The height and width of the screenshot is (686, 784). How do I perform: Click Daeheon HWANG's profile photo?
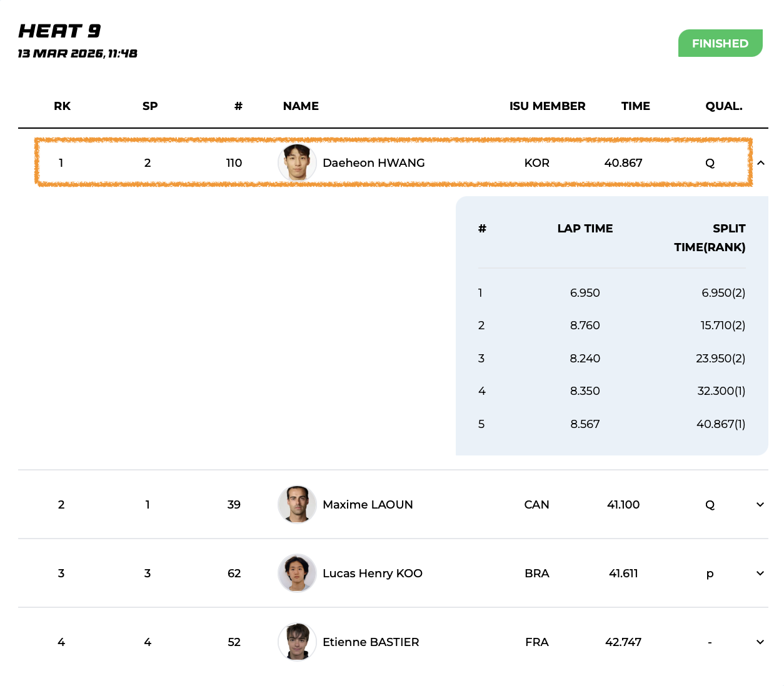point(297,163)
